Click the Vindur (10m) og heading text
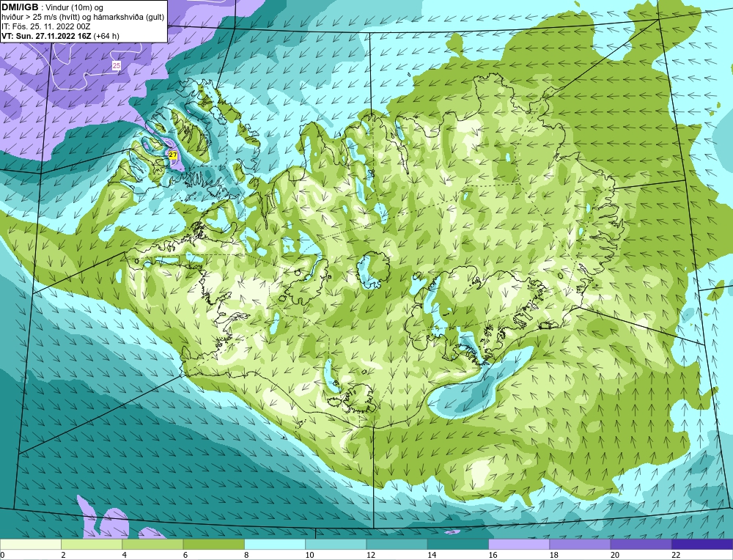The image size is (733, 560). (75, 7)
